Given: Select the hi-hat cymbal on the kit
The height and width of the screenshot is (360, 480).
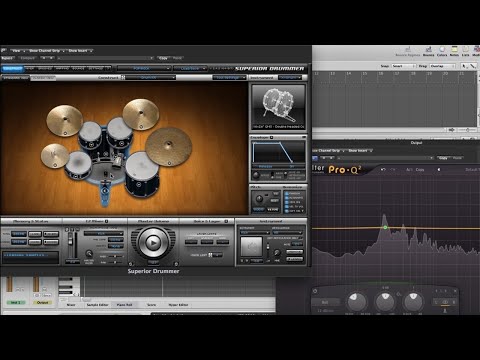Looking at the screenshot, I should click(55, 156).
